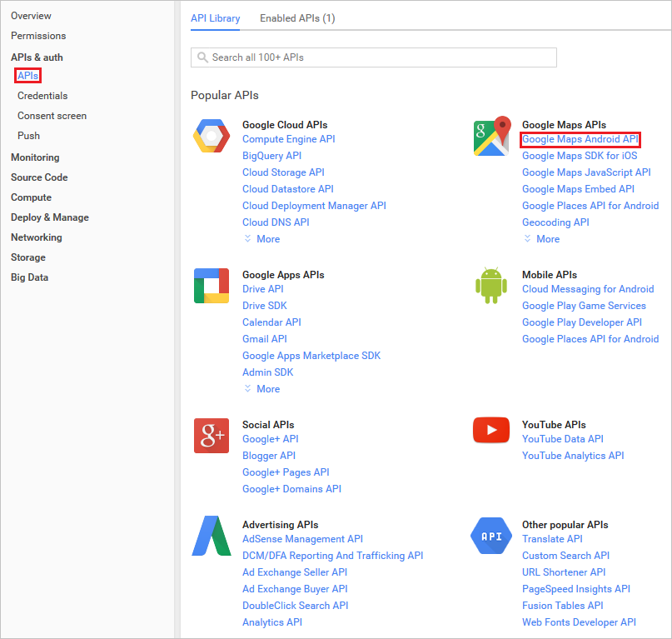Open Consent screen in the sidebar
This screenshot has height=639, width=672.
pyautogui.click(x=52, y=116)
